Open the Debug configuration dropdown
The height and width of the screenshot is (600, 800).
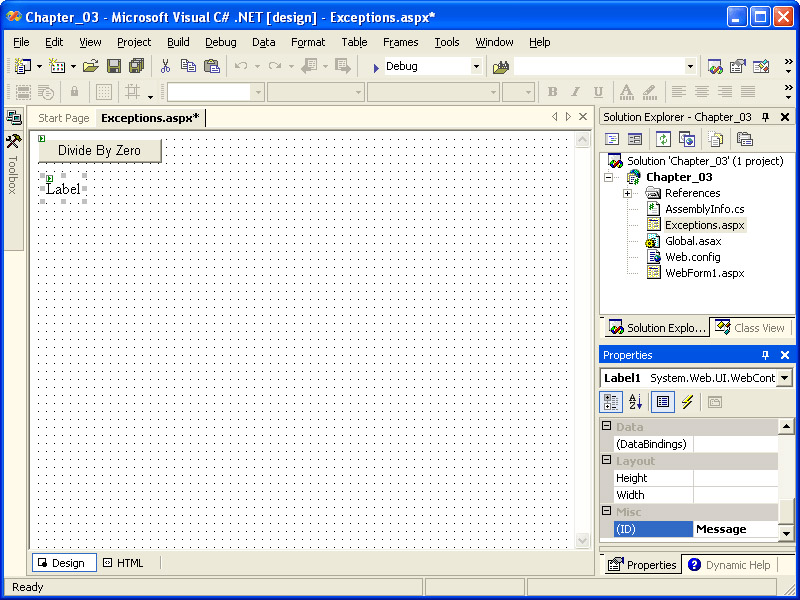[476, 66]
